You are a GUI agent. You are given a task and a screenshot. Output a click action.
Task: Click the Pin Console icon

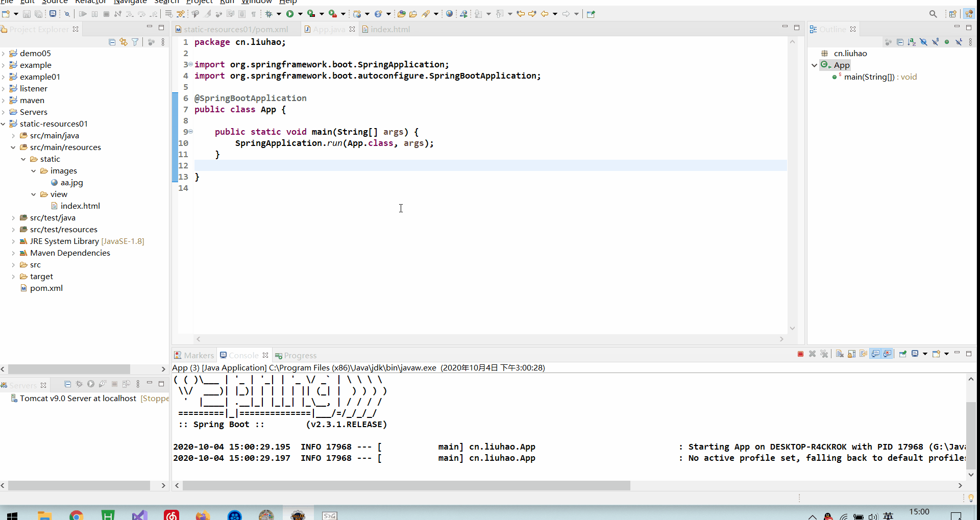pyautogui.click(x=902, y=354)
